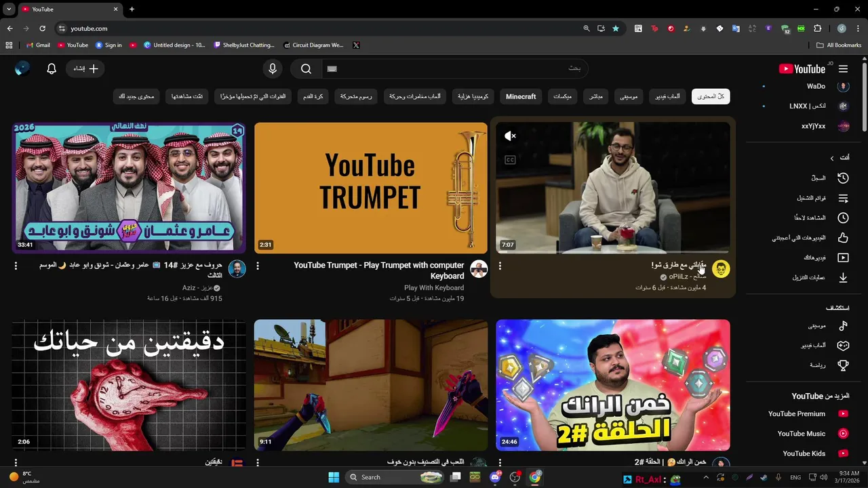The height and width of the screenshot is (488, 868).
Task: Open options menu for خمن الرانك video
Action: tap(500, 463)
